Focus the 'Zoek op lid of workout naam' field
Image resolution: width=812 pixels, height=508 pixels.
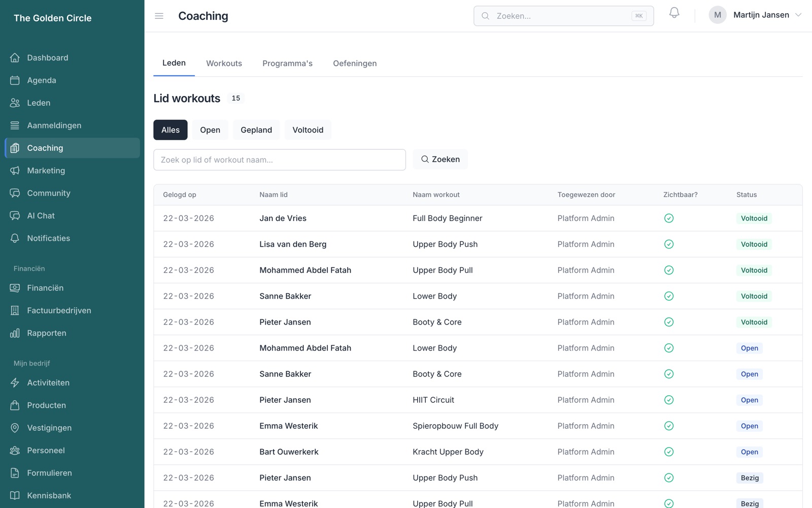[280, 160]
